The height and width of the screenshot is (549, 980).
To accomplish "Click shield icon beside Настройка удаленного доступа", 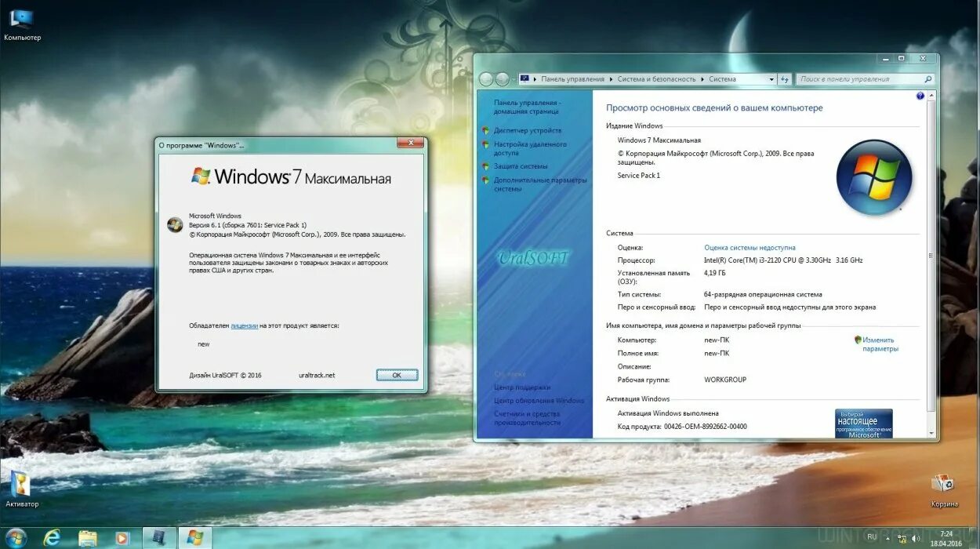I will 486,145.
